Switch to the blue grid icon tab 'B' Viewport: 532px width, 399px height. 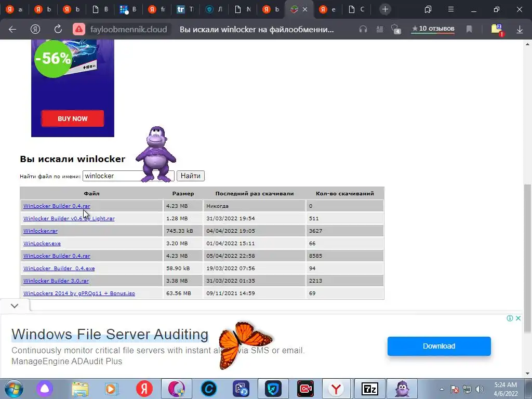128,9
